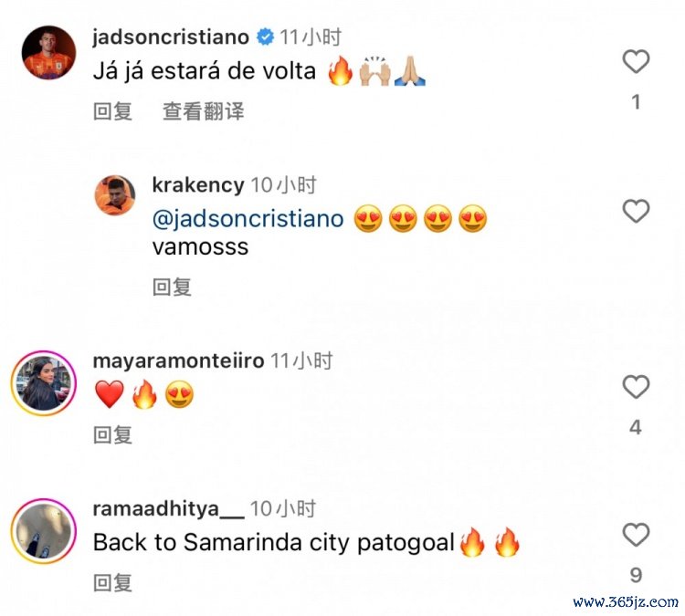Screen dimensions: 685x616
Task: Open the mayaramonteiiro username
Action: pos(178,361)
